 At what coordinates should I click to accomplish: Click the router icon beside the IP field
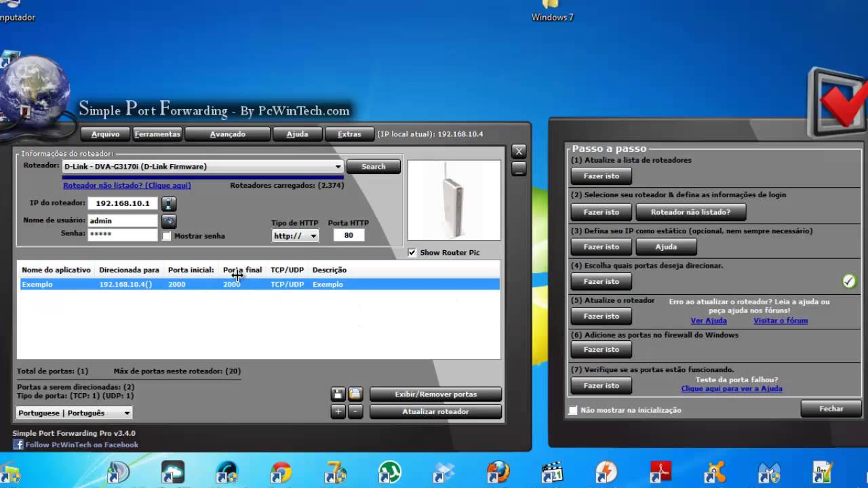point(169,203)
